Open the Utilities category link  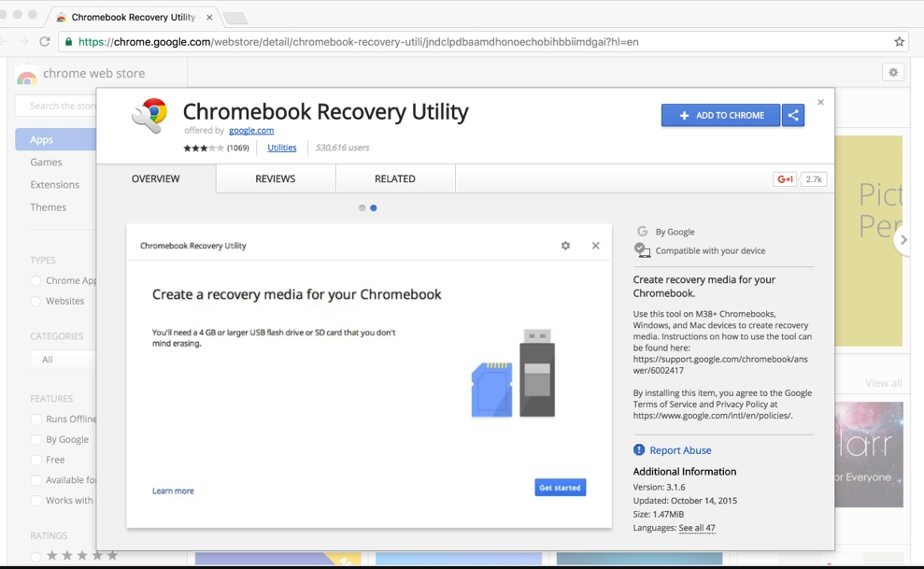[281, 148]
